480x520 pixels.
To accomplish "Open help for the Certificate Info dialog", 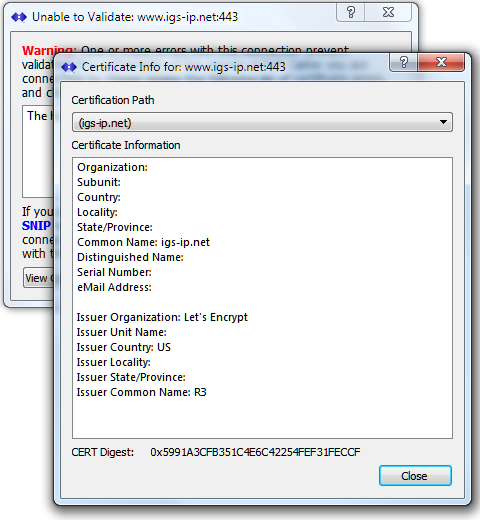I will click(x=404, y=62).
